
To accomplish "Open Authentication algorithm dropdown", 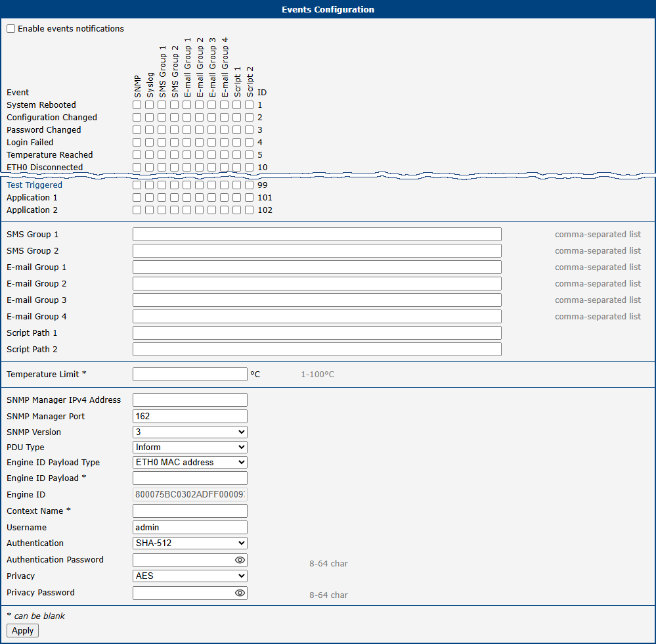I will pyautogui.click(x=190, y=543).
